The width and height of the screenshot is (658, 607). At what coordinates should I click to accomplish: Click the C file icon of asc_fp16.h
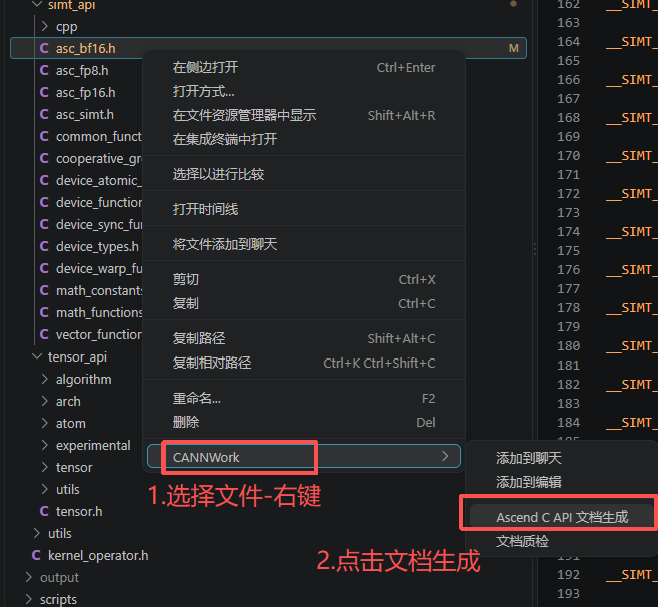(x=44, y=92)
